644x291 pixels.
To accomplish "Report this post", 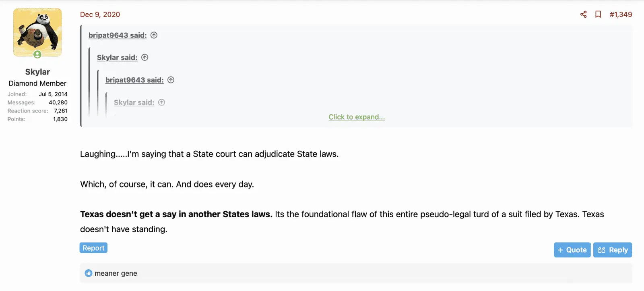I will (93, 248).
